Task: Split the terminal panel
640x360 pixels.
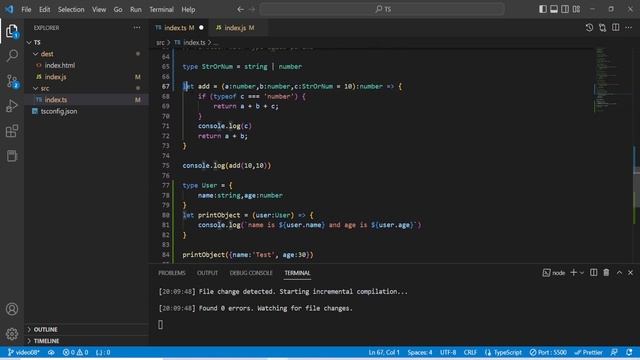Action: click(x=593, y=272)
